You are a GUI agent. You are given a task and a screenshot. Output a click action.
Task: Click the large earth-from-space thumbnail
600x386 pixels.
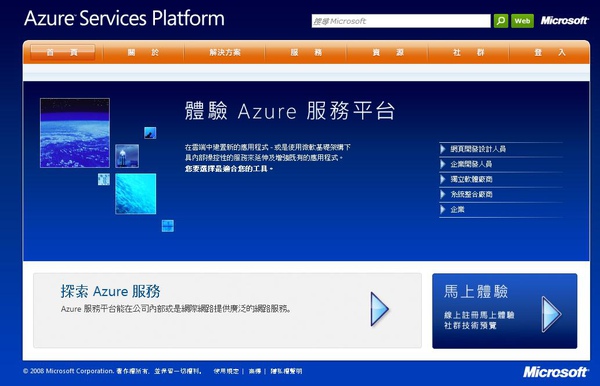[x=75, y=133]
